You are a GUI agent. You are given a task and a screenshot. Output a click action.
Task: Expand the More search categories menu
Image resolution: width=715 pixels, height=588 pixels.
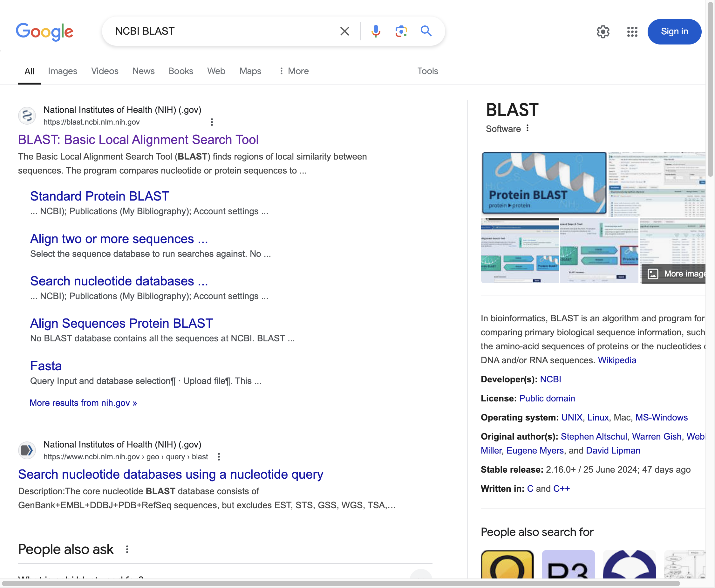click(294, 71)
